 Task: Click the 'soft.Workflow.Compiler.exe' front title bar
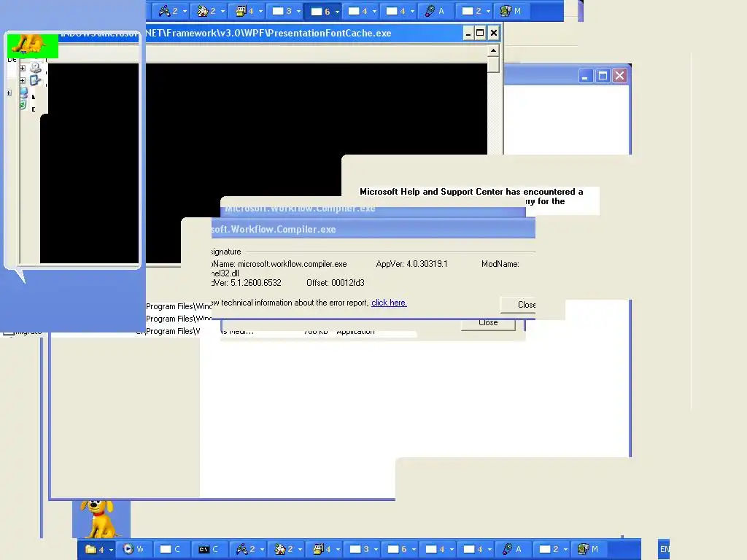point(373,229)
